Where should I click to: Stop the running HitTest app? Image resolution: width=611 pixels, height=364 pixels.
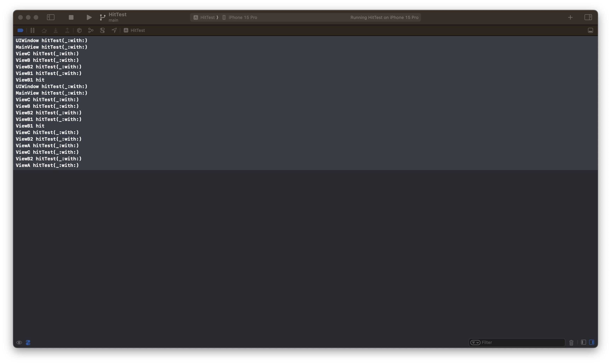pos(71,17)
